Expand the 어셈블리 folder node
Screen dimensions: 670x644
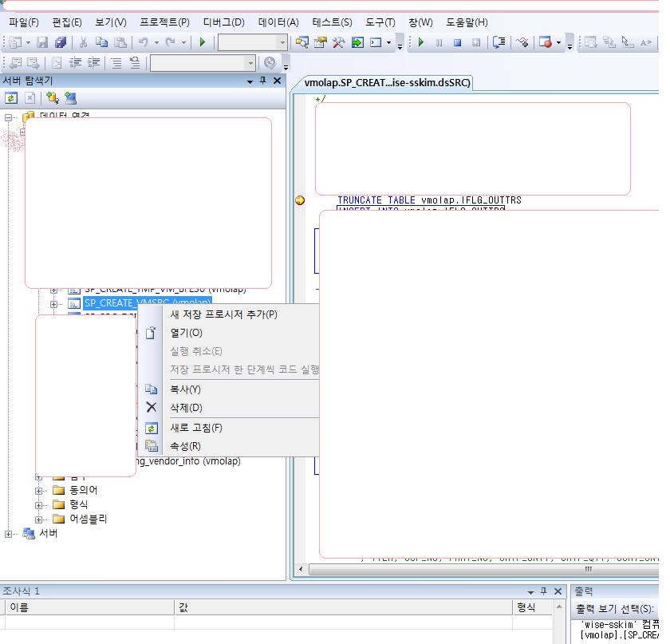[x=38, y=520]
